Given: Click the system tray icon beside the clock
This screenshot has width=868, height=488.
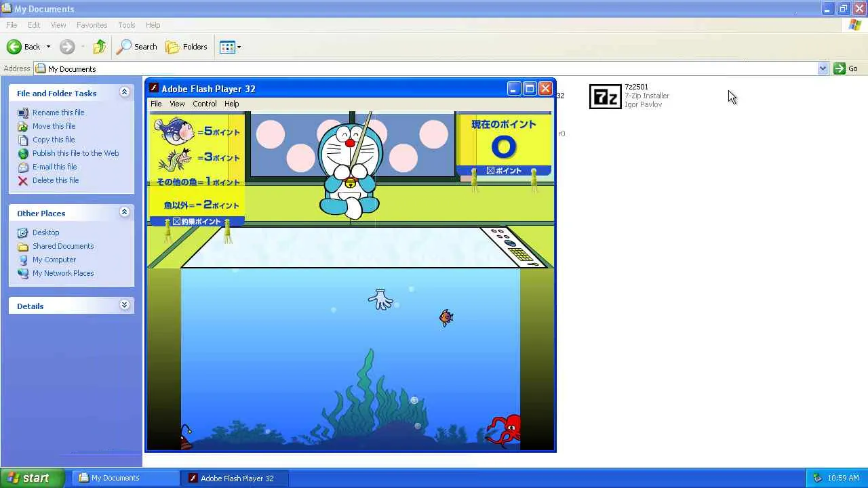Looking at the screenshot, I should point(817,478).
